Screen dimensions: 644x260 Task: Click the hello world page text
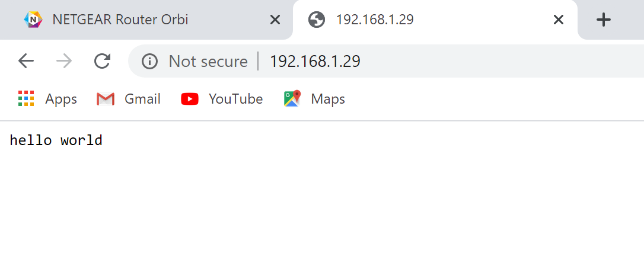coord(56,140)
